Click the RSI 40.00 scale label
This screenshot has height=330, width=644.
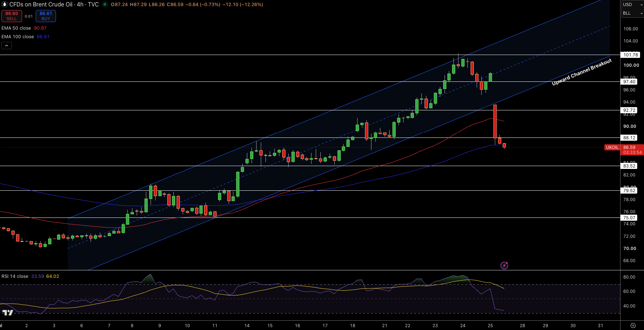click(x=629, y=306)
